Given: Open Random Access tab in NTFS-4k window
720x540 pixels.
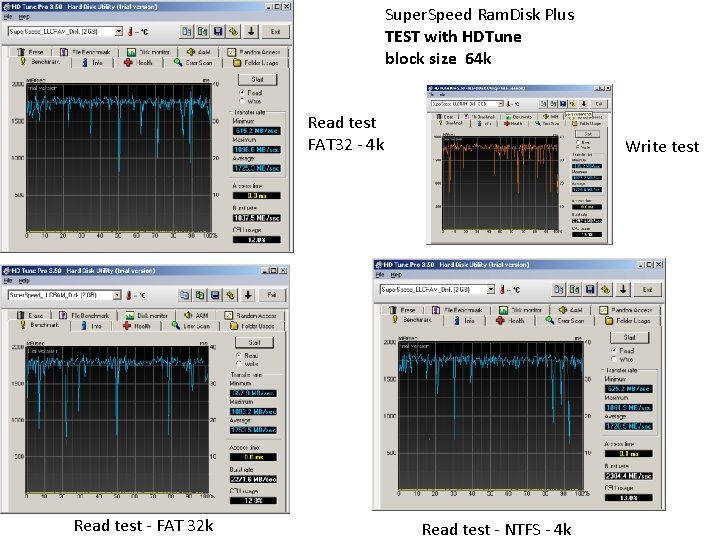Looking at the screenshot, I should 627,310.
